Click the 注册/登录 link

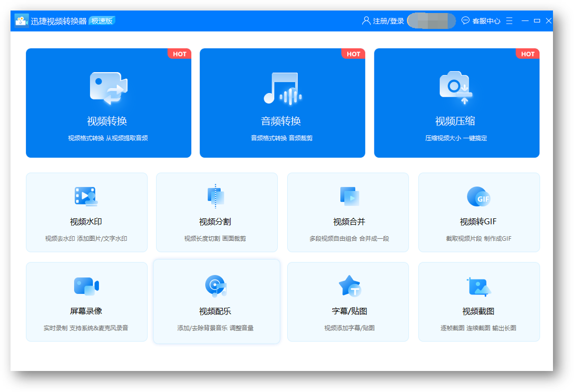point(388,21)
